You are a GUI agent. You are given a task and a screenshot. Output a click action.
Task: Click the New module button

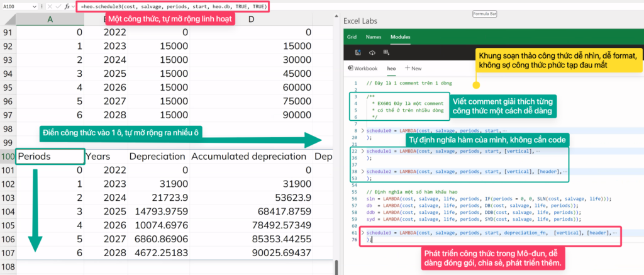(x=413, y=68)
